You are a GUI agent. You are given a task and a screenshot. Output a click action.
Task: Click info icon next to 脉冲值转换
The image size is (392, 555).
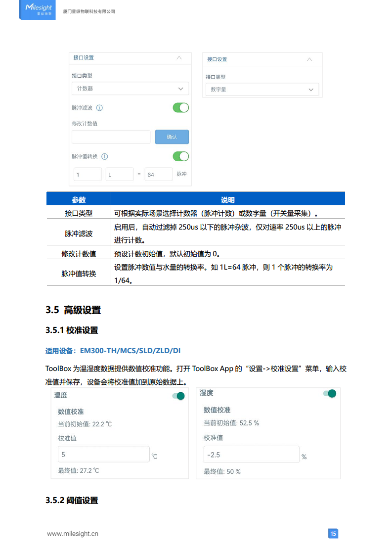105,156
